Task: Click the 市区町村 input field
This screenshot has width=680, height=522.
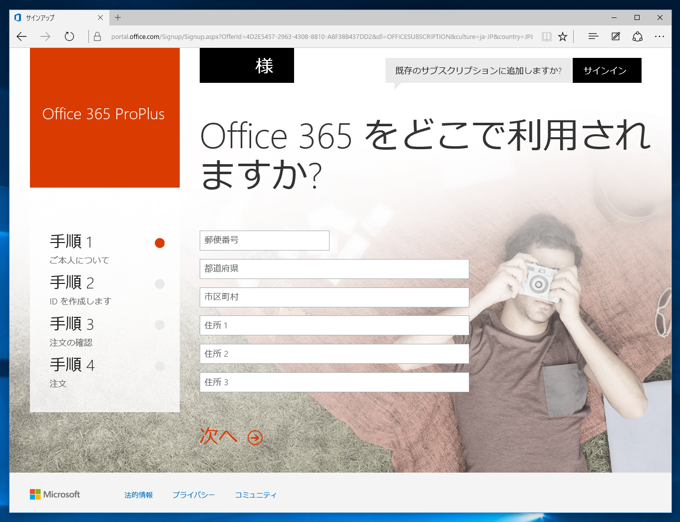Action: pyautogui.click(x=334, y=297)
